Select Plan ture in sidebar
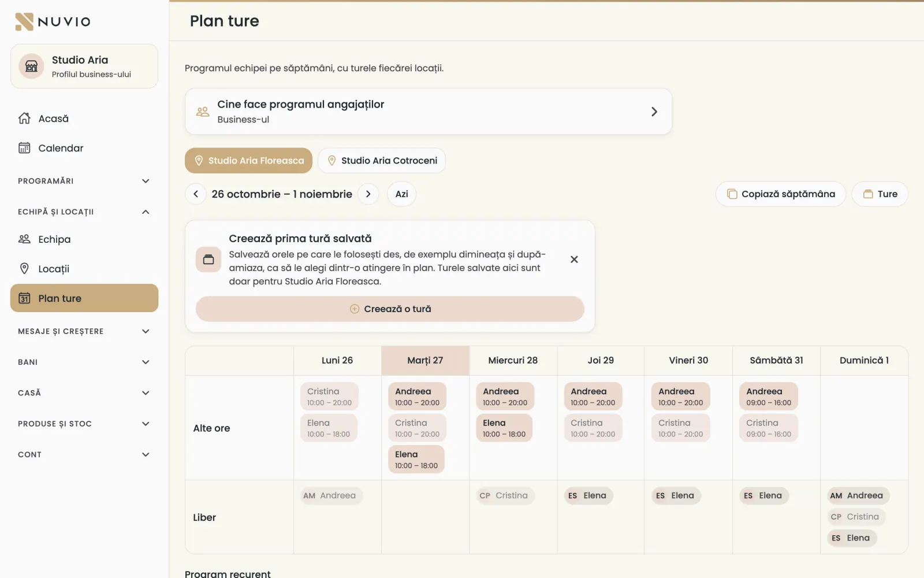This screenshot has width=924, height=578. coord(84,298)
